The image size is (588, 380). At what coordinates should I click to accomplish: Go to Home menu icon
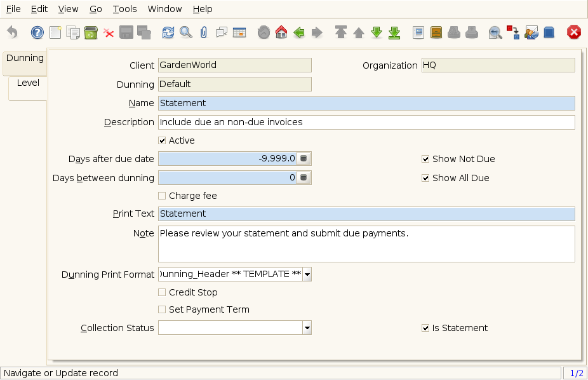[281, 32]
